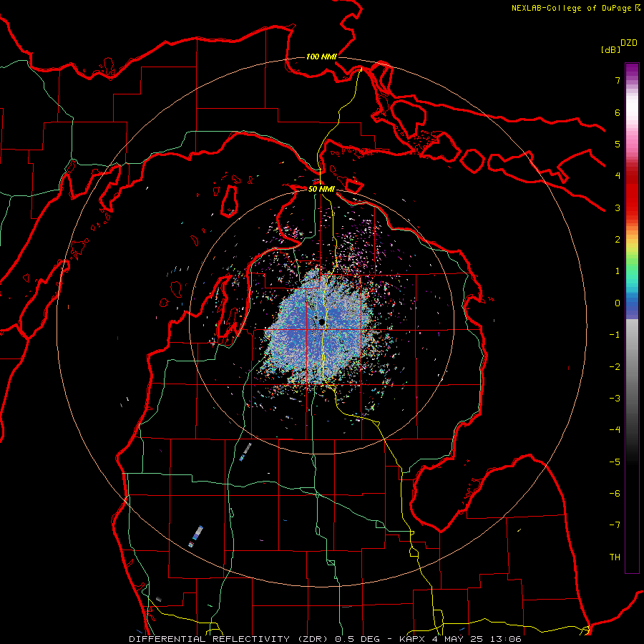Click the '5' value on color scale

618,144
